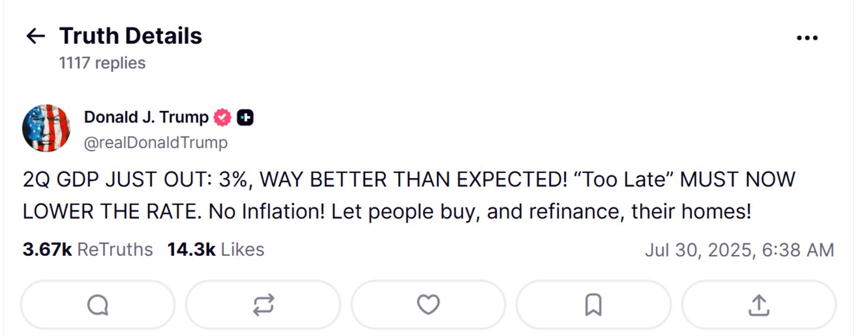Screen dimensions: 868x336
Task: Click the Truth Details heading
Action: 131,36
